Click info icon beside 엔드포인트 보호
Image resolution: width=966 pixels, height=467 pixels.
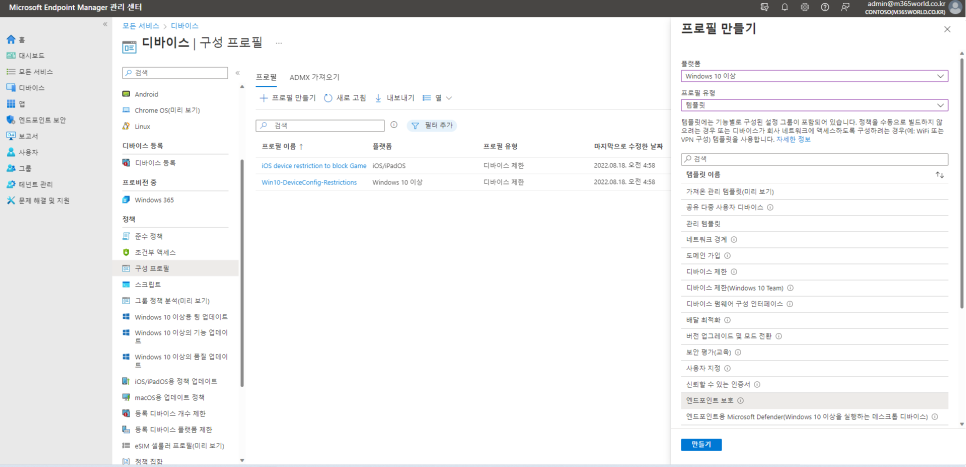pyautogui.click(x=741, y=400)
